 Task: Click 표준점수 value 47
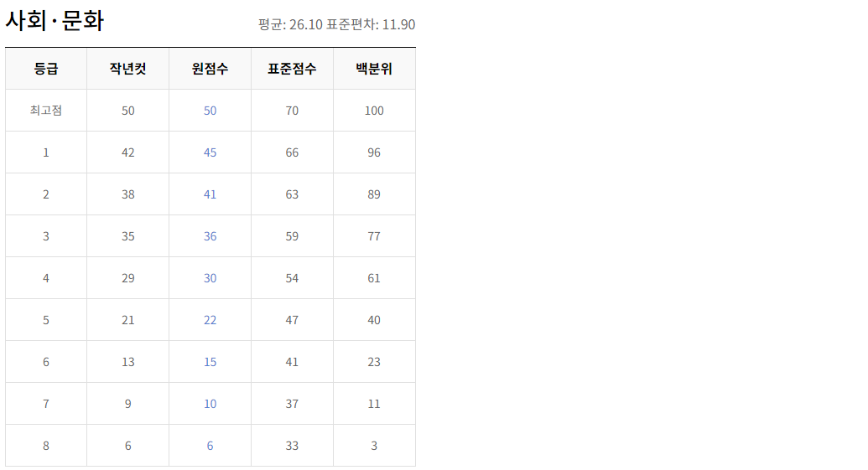[x=292, y=320]
